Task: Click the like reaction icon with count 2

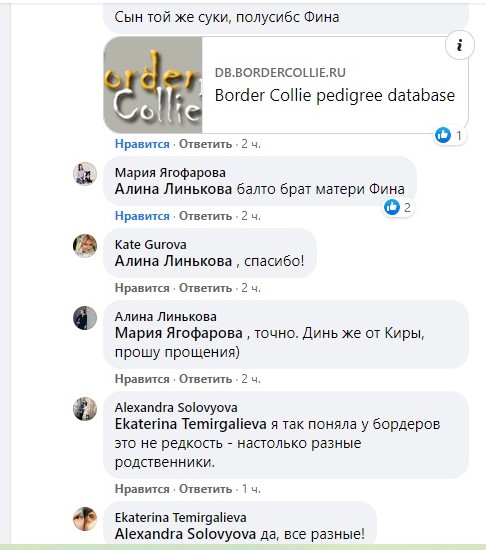Action: (x=392, y=207)
